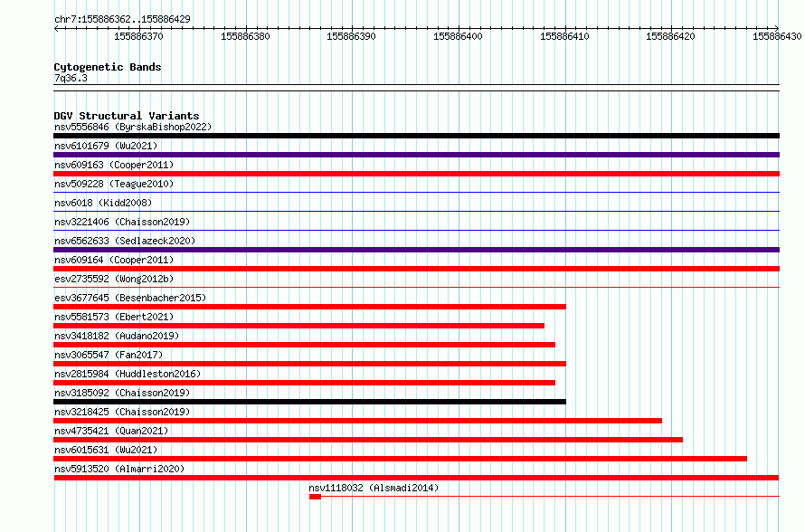Click ruler position 155886400
The width and height of the screenshot is (805, 532).
tap(458, 36)
